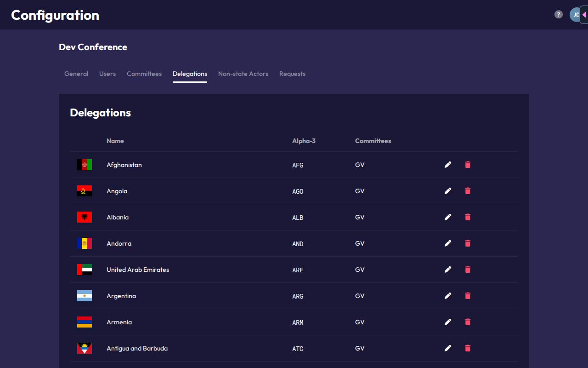Select the Angola name cell
Viewport: 588px width, 368px height.
[x=117, y=191]
